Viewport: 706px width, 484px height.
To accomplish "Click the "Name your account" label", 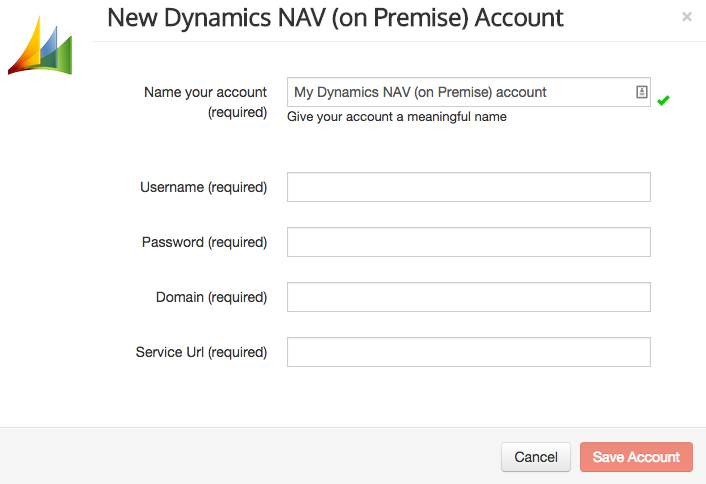I will point(205,92).
